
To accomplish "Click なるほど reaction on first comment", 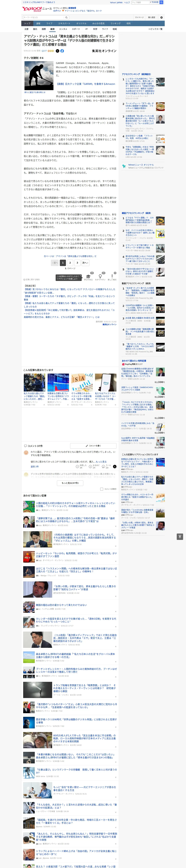I will click(x=94, y=466).
